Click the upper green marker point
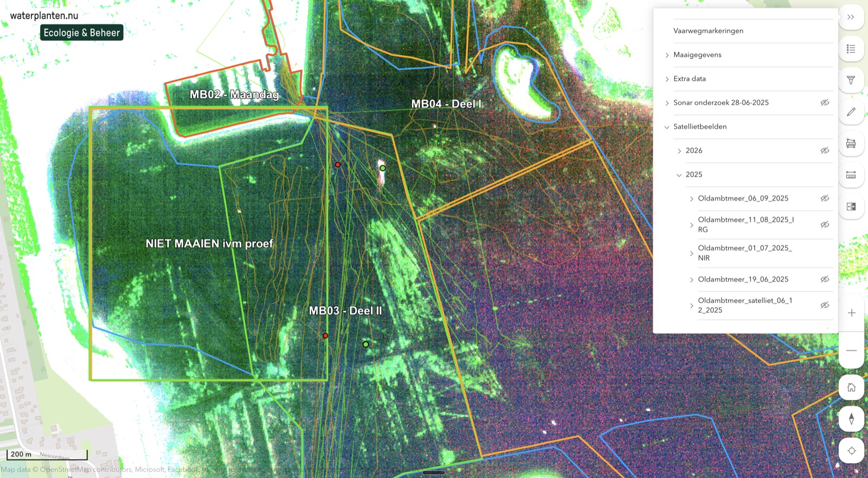 (x=382, y=168)
